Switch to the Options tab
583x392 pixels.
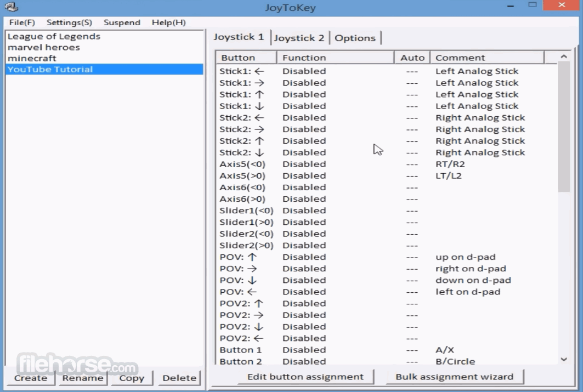355,38
